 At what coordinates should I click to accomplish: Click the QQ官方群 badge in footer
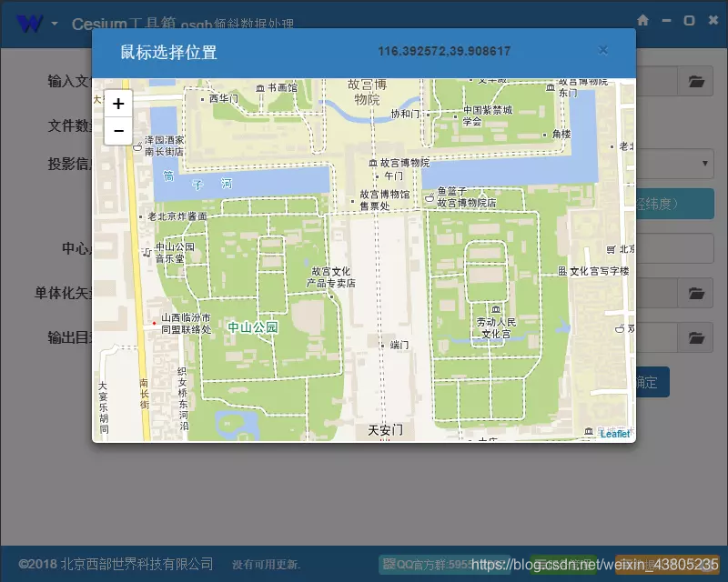pos(444,565)
